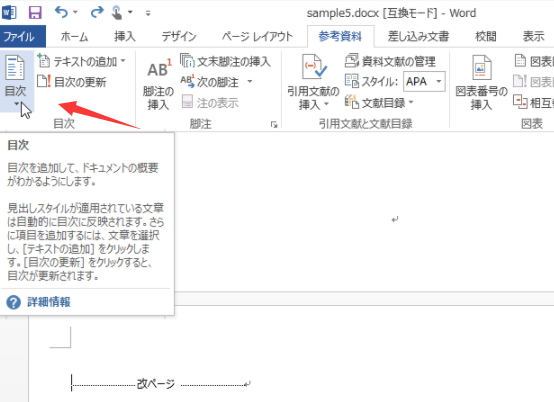The height and width of the screenshot is (402, 554).
Task: Toggle touch/mouse mode icon
Action: [117, 13]
